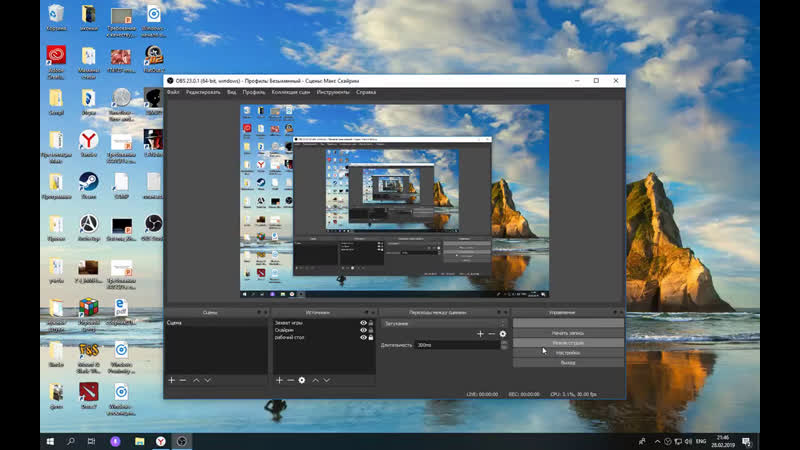Open the Windows Start menu
The image size is (800, 450).
50,441
